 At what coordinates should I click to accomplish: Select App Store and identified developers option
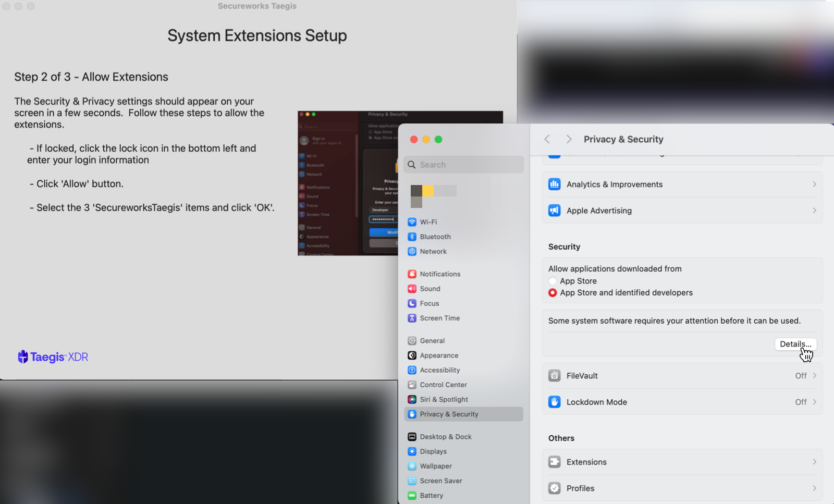553,293
